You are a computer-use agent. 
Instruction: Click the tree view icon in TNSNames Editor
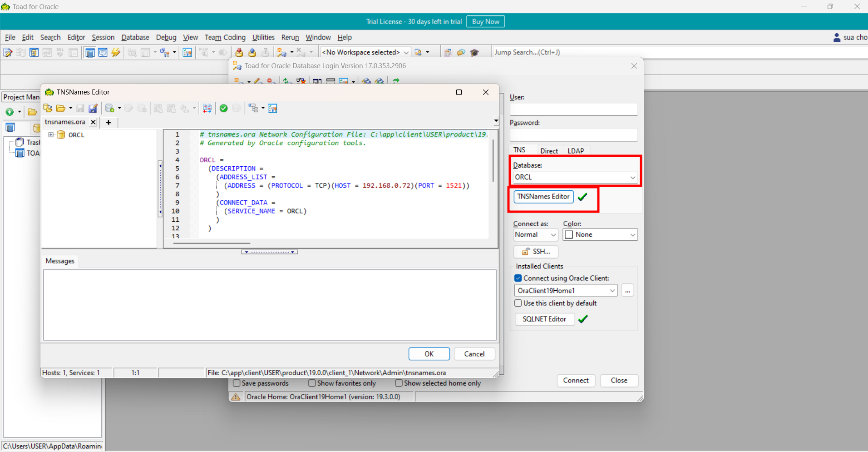253,108
